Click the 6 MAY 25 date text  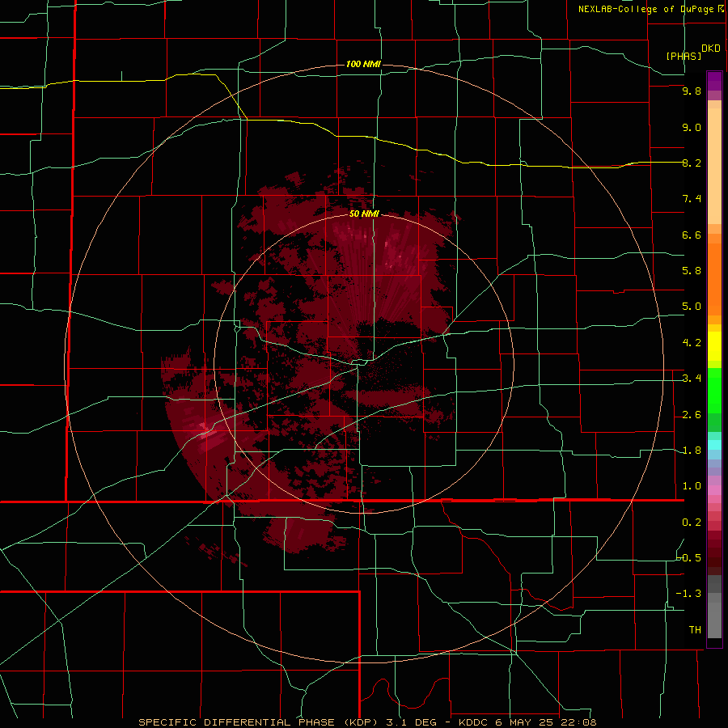526,722
